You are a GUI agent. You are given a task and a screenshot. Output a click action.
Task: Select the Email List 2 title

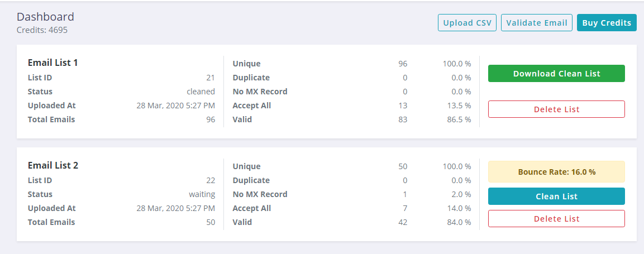click(x=53, y=165)
